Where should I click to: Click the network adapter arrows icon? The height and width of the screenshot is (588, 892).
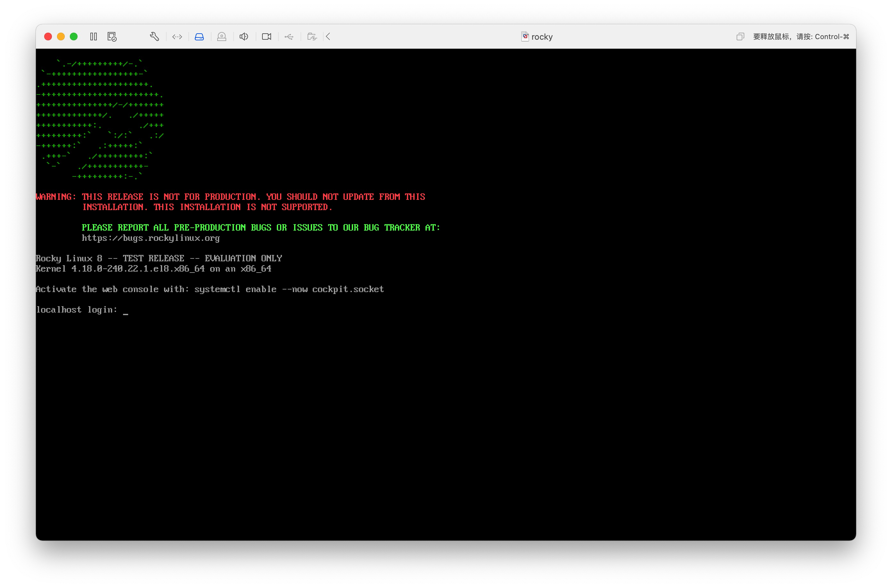pyautogui.click(x=177, y=37)
